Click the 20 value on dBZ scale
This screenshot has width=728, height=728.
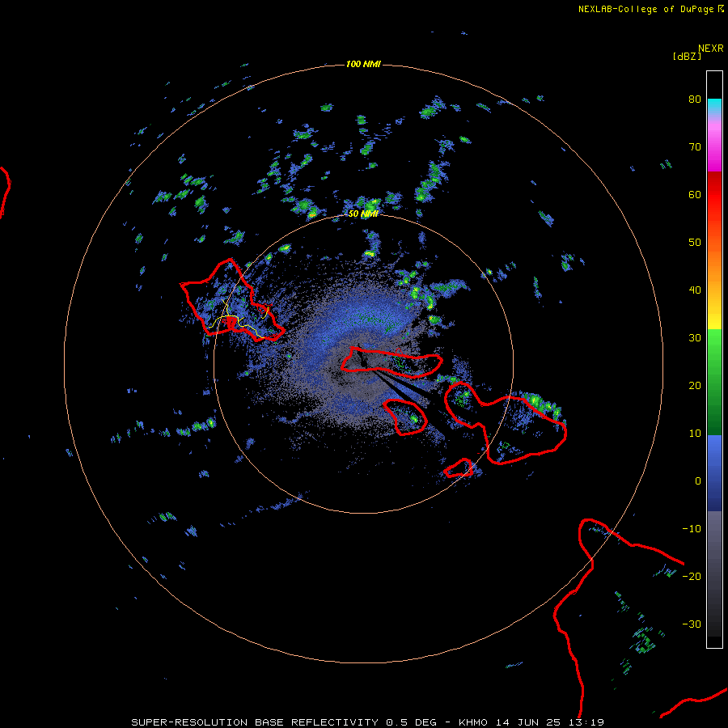(695, 385)
